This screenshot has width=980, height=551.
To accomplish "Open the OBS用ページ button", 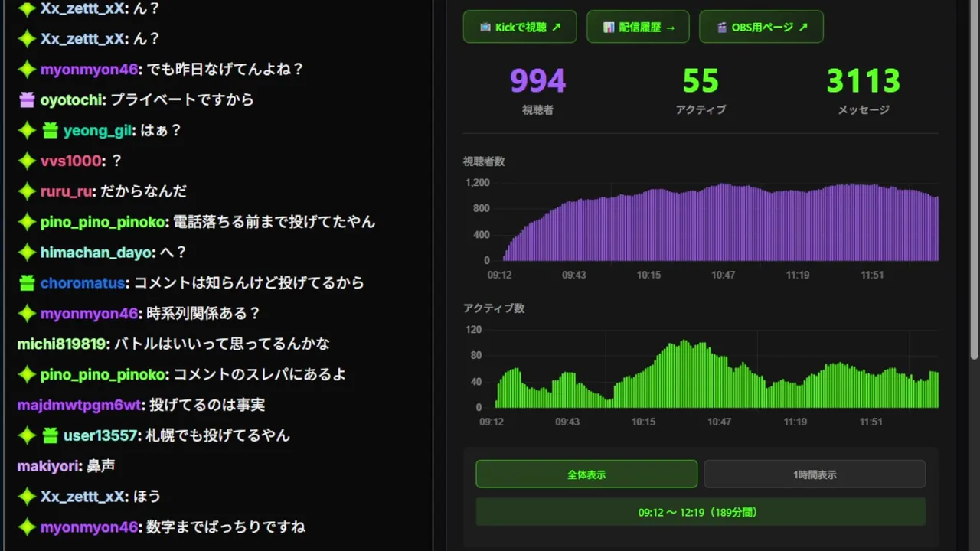I will [761, 27].
